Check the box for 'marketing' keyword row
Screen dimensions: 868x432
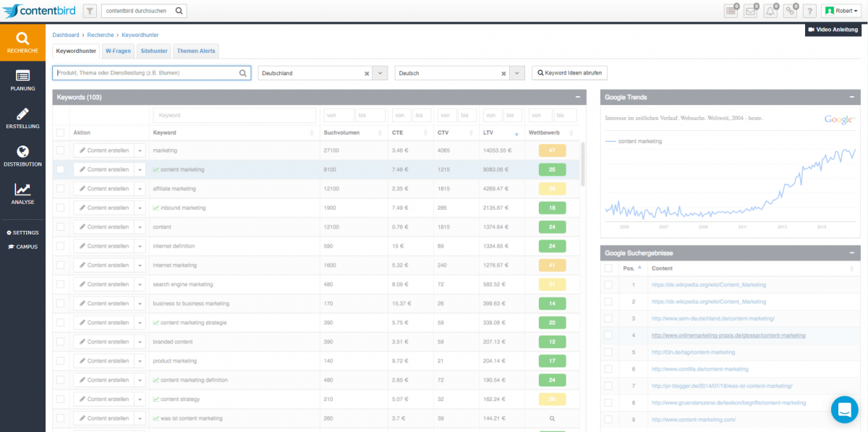[61, 151]
